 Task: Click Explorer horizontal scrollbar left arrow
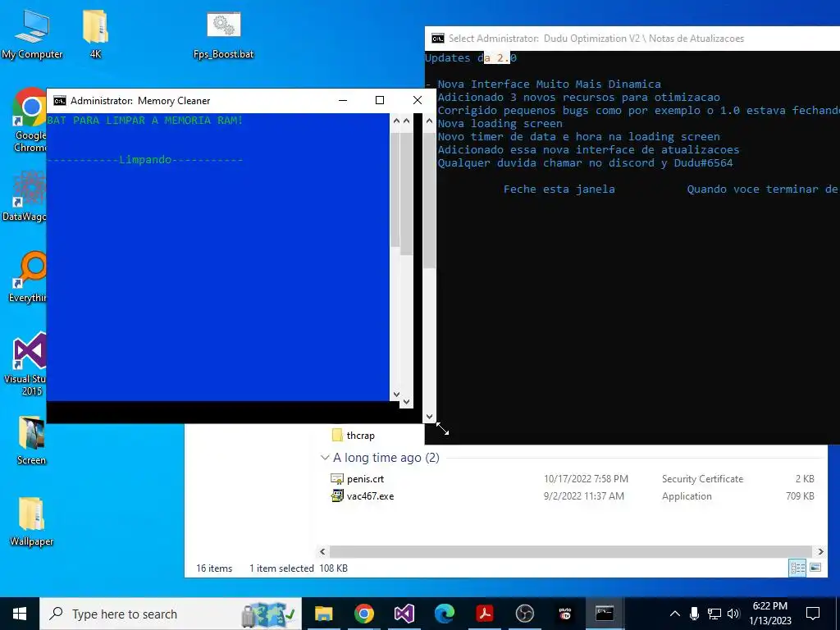(322, 551)
